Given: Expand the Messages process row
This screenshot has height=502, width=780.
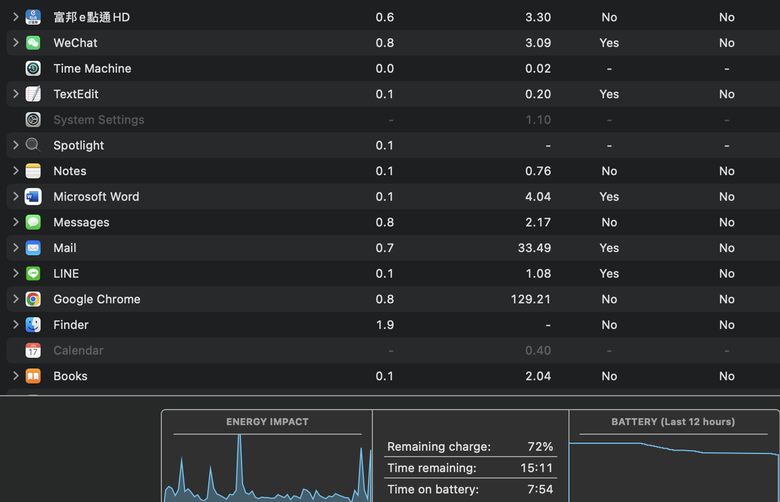Looking at the screenshot, I should pos(15,222).
